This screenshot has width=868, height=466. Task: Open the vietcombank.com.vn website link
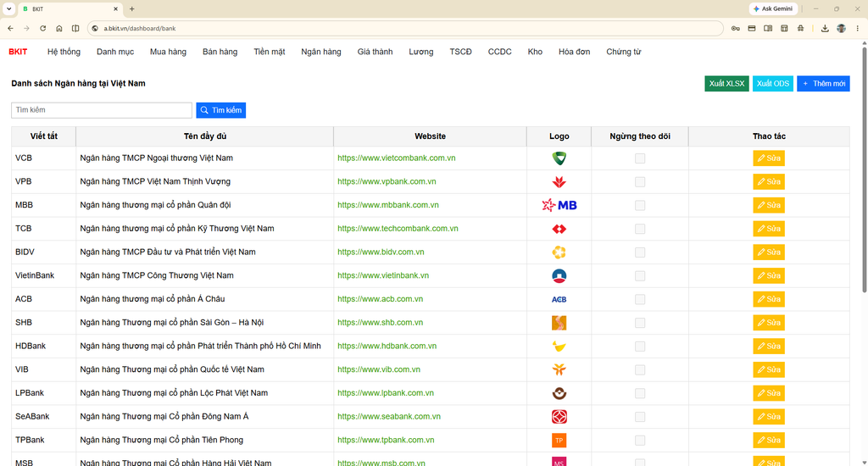click(x=397, y=158)
